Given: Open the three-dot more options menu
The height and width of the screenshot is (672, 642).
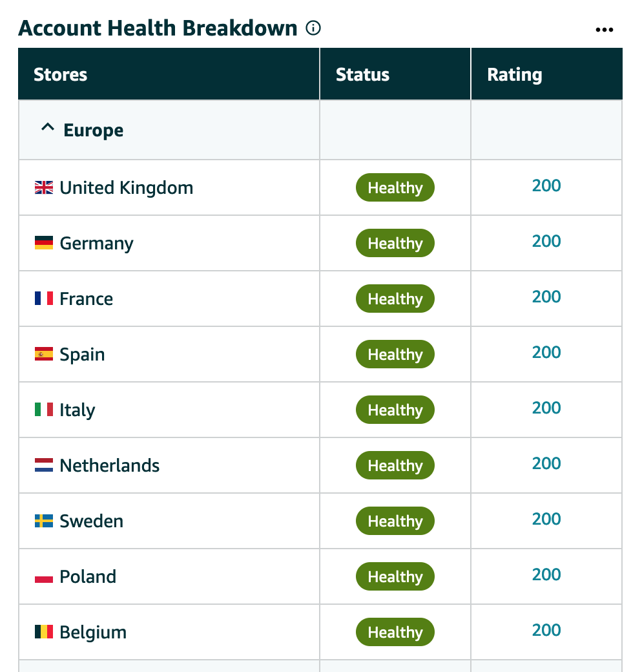Looking at the screenshot, I should pyautogui.click(x=605, y=30).
